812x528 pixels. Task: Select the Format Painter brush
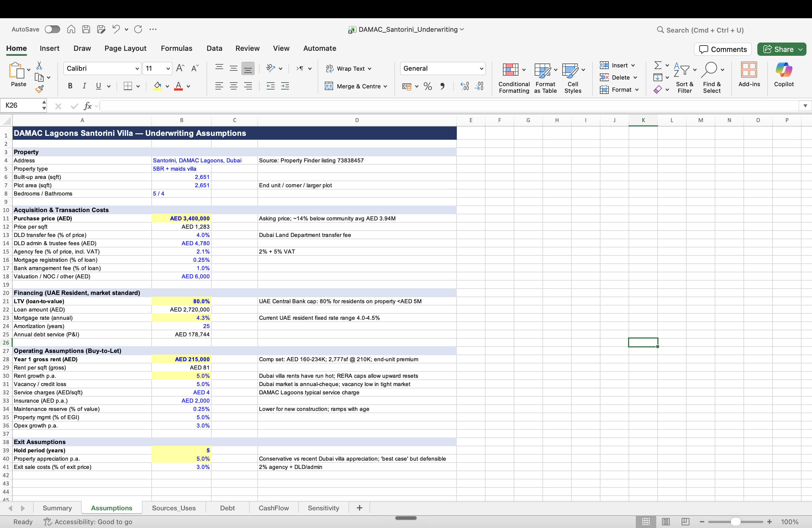(39, 89)
